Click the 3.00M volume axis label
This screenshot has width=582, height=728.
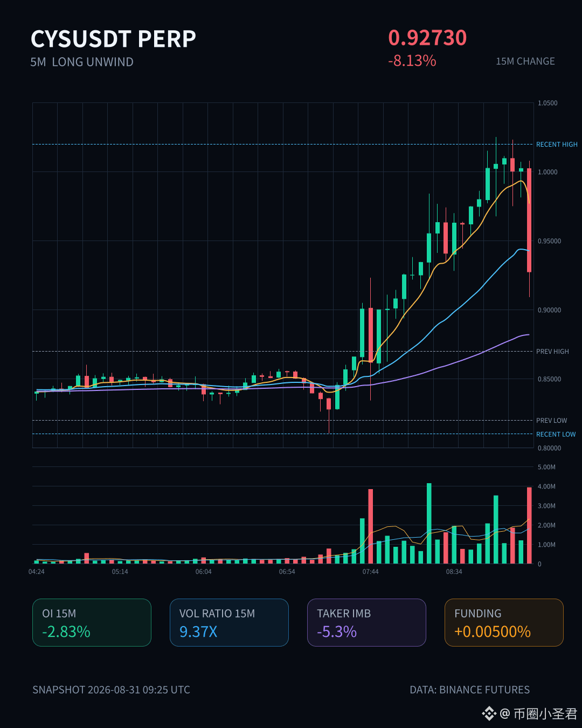[546, 506]
